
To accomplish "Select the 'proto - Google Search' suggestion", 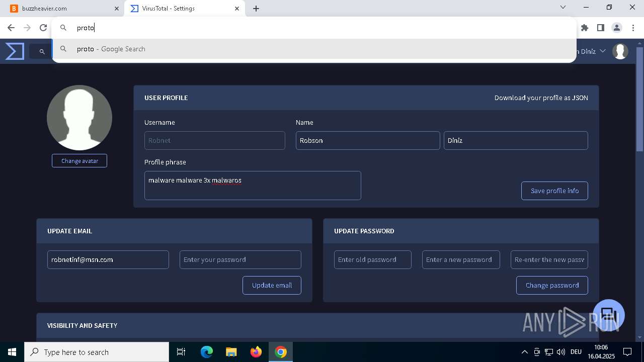I will pyautogui.click(x=314, y=49).
